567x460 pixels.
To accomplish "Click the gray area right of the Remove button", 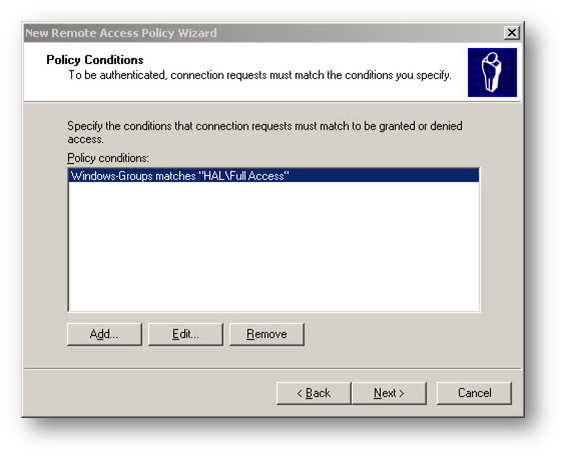I will click(392, 334).
